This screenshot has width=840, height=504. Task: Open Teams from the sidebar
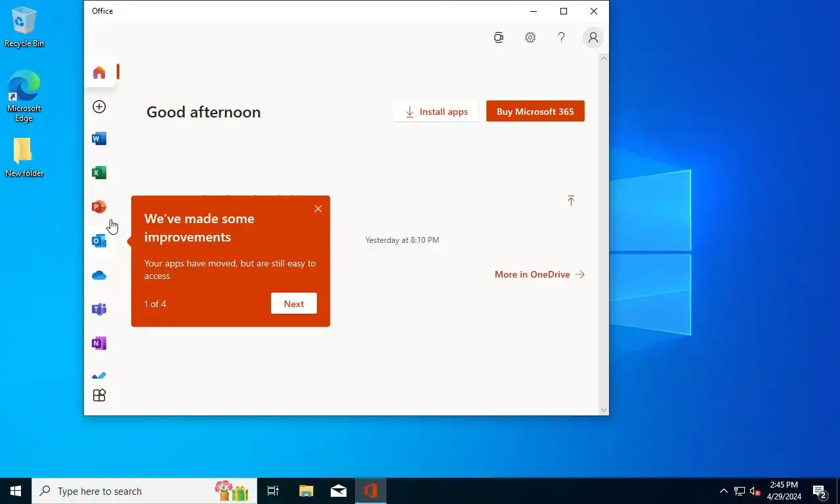[x=99, y=309]
